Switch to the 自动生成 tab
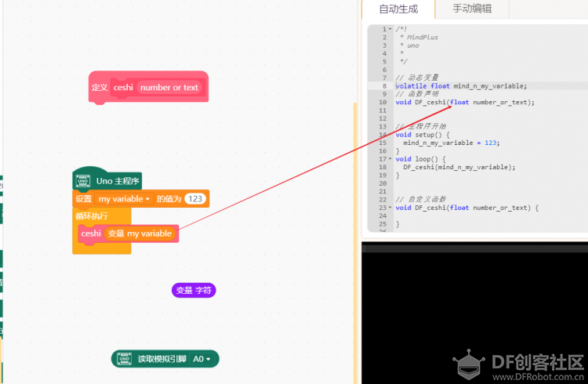The width and height of the screenshot is (588, 384). (x=398, y=9)
